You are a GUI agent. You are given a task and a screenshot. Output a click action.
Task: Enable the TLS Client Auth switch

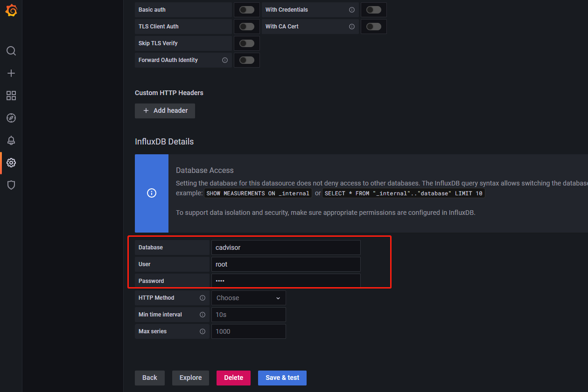pos(247,27)
